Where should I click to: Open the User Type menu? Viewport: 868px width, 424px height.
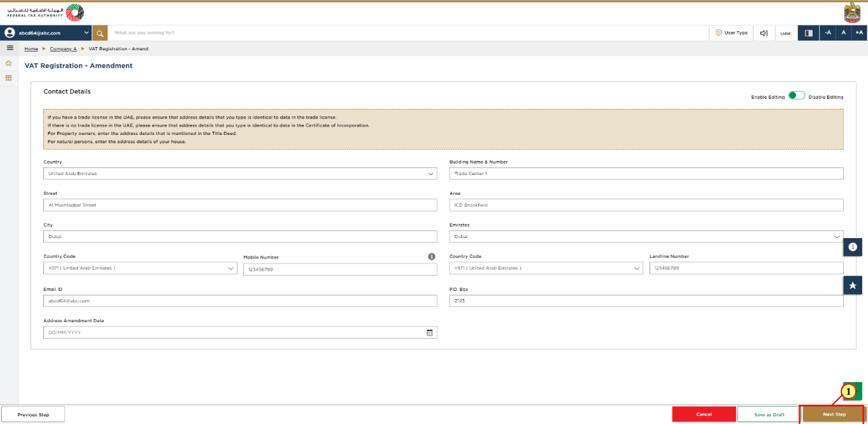pyautogui.click(x=731, y=32)
